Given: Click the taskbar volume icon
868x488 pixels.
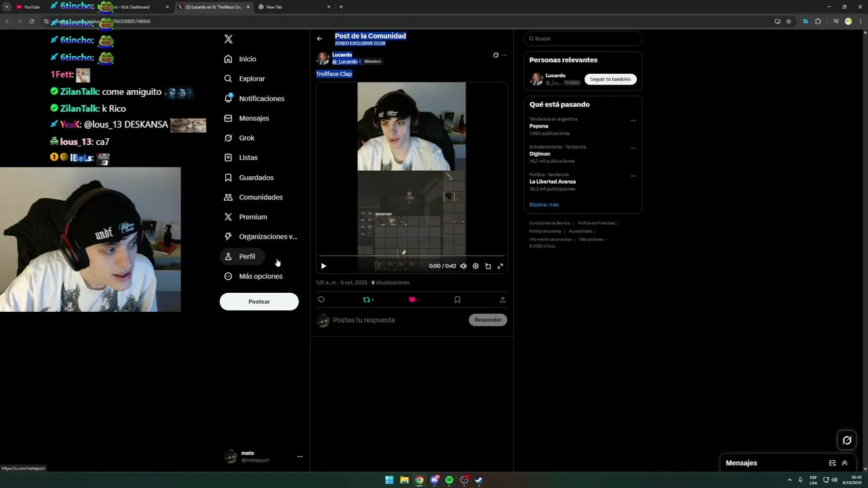Looking at the screenshot, I should click(834, 480).
